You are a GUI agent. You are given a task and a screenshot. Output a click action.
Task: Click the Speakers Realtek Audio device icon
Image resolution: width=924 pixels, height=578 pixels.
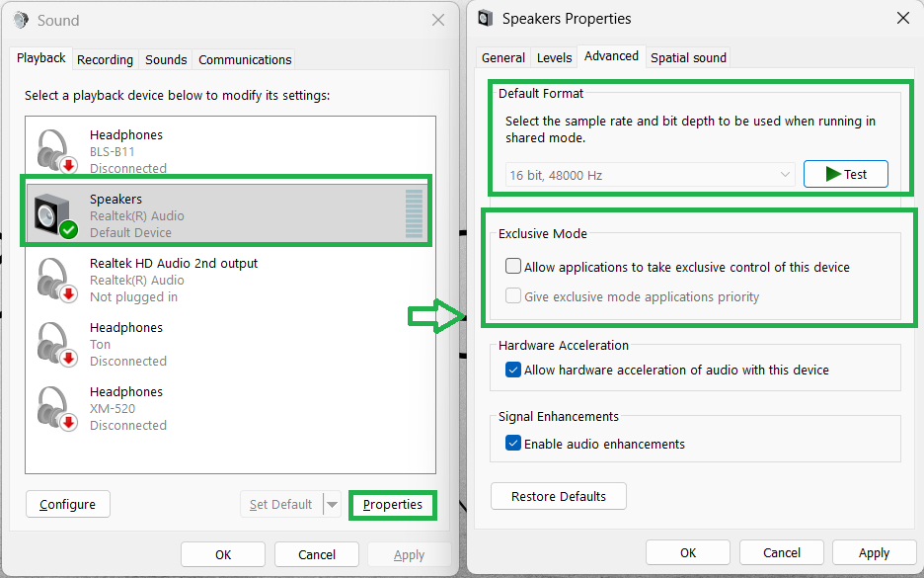coord(56,215)
